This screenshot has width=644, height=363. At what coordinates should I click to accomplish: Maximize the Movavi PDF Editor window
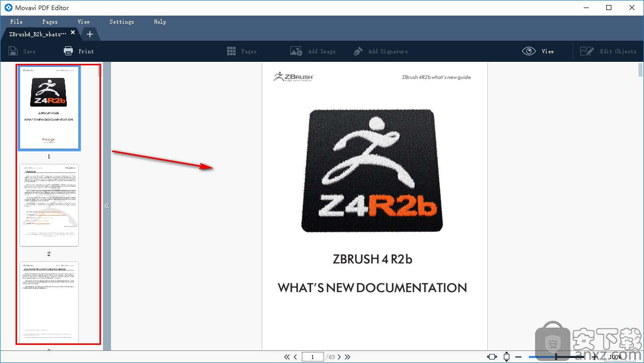coord(609,8)
